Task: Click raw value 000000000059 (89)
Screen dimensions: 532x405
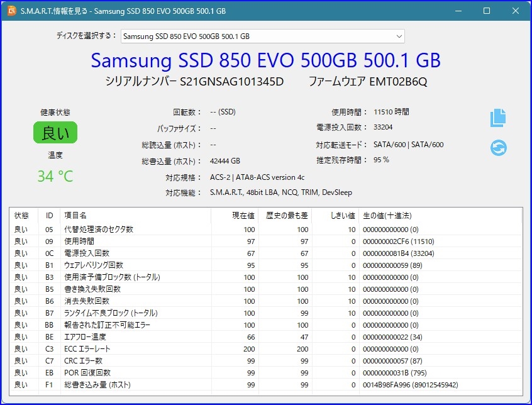Action: [x=392, y=265]
